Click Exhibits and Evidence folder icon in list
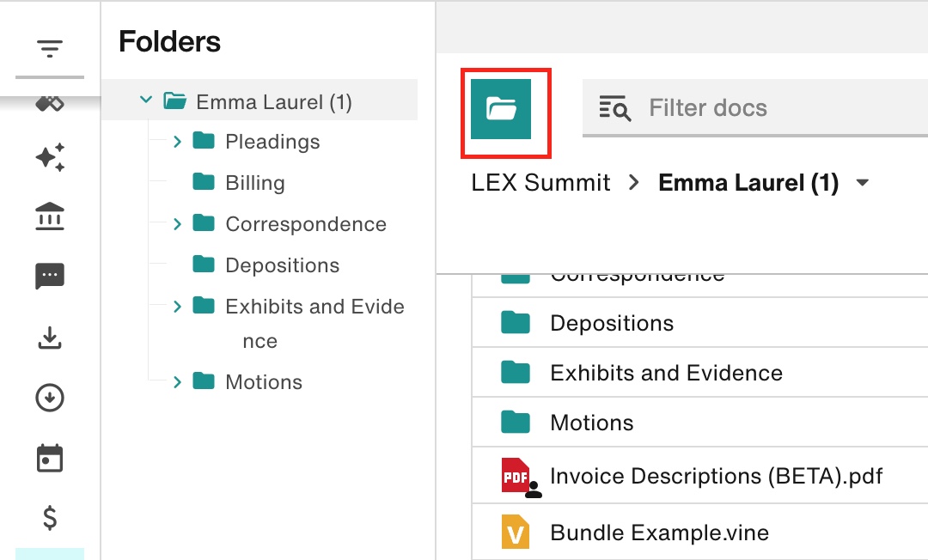This screenshot has width=928, height=560. pyautogui.click(x=515, y=372)
